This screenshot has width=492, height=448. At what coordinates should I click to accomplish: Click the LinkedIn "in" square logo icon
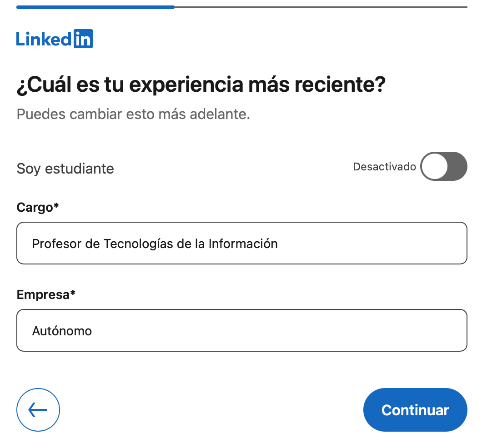coord(83,39)
